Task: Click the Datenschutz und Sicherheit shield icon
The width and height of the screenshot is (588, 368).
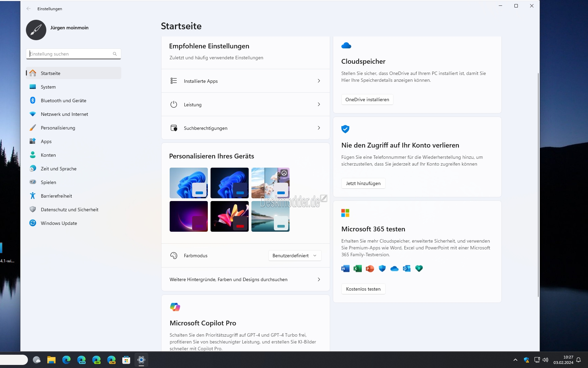Action: (33, 209)
